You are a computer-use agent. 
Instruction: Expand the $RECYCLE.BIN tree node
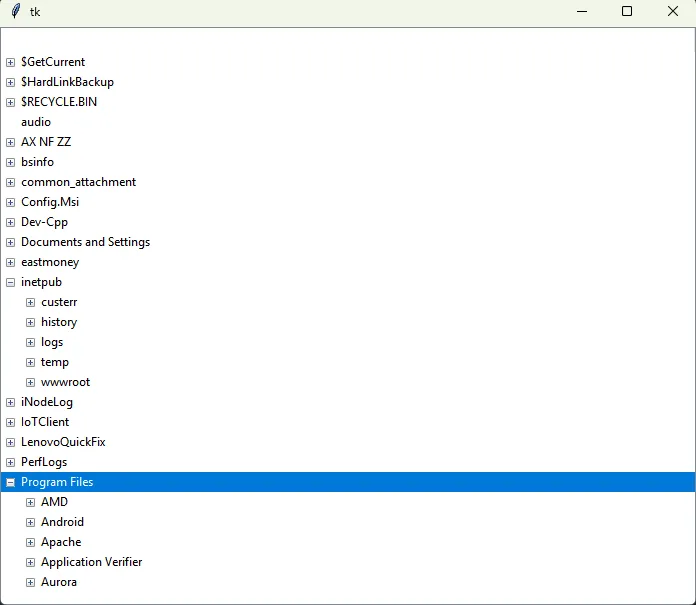pos(10,102)
